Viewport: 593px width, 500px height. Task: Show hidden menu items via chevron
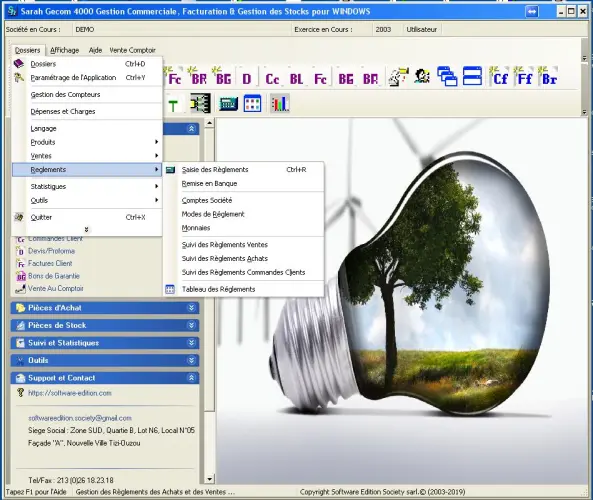[87, 230]
